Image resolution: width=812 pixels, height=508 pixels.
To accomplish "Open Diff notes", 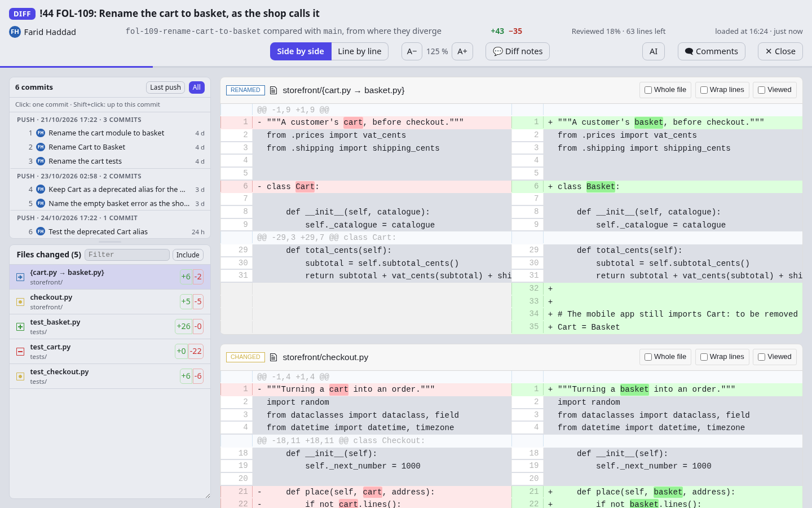I will pyautogui.click(x=518, y=51).
